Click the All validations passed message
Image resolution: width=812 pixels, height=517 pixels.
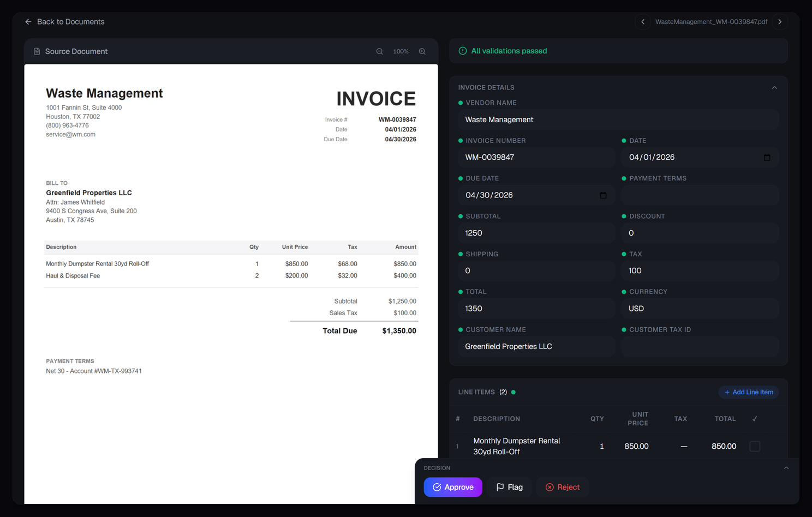tap(509, 51)
